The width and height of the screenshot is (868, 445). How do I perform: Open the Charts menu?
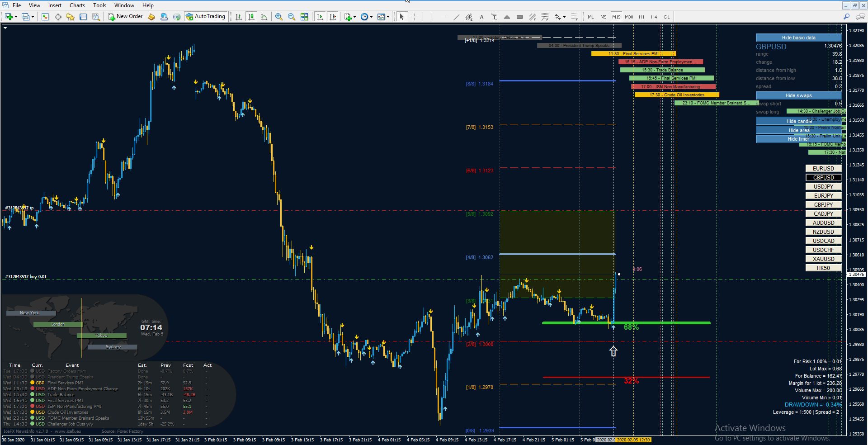[77, 5]
